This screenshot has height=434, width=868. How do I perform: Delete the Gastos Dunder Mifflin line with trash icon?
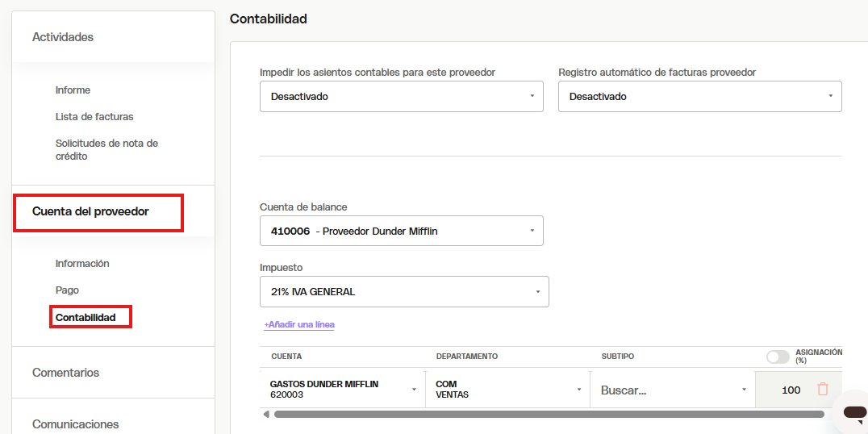[x=823, y=390]
